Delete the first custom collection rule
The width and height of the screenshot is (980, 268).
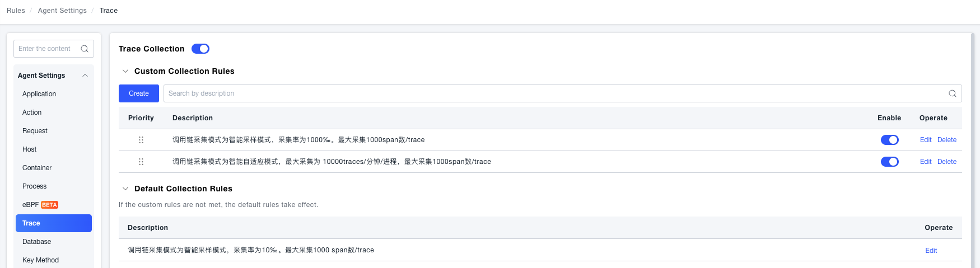(947, 140)
